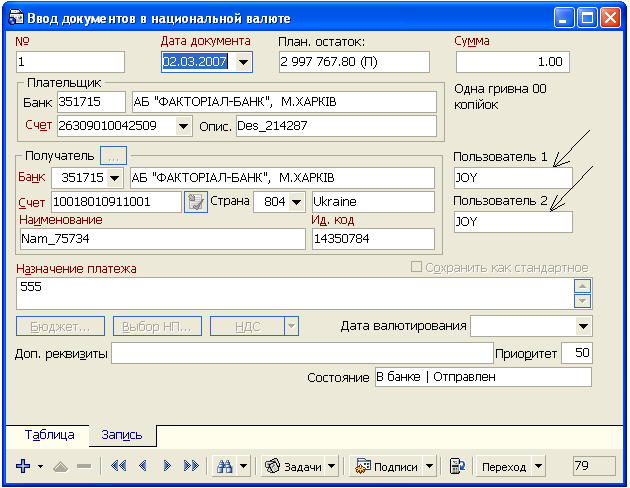This screenshot has height=488, width=630.
Task: Open search with the binoculars icon
Action: tap(224, 466)
